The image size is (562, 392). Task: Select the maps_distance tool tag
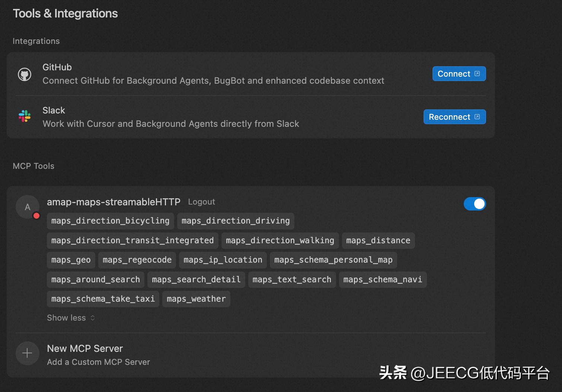pyautogui.click(x=378, y=240)
